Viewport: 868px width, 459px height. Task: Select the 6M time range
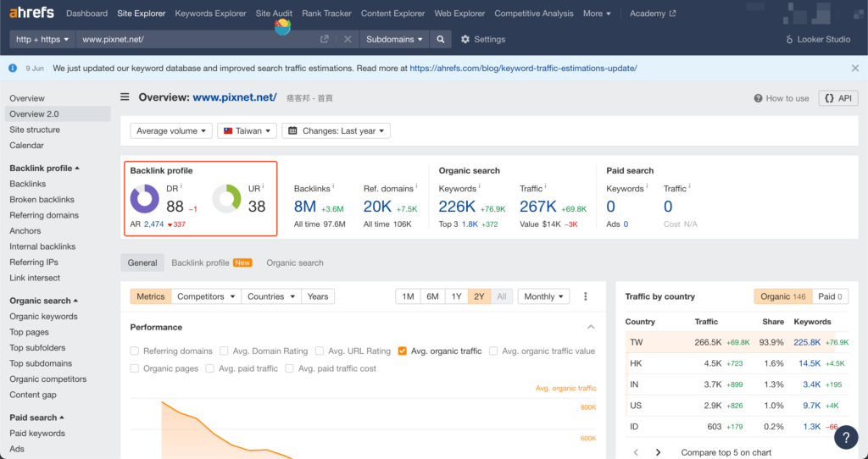click(x=432, y=296)
